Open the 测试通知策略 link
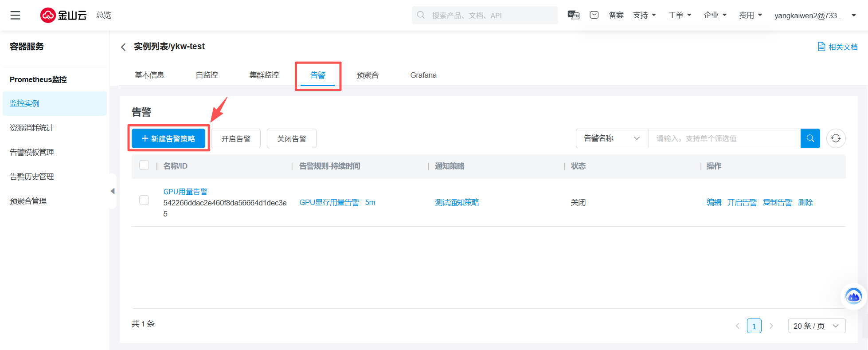Image resolution: width=868 pixels, height=350 pixels. 457,202
